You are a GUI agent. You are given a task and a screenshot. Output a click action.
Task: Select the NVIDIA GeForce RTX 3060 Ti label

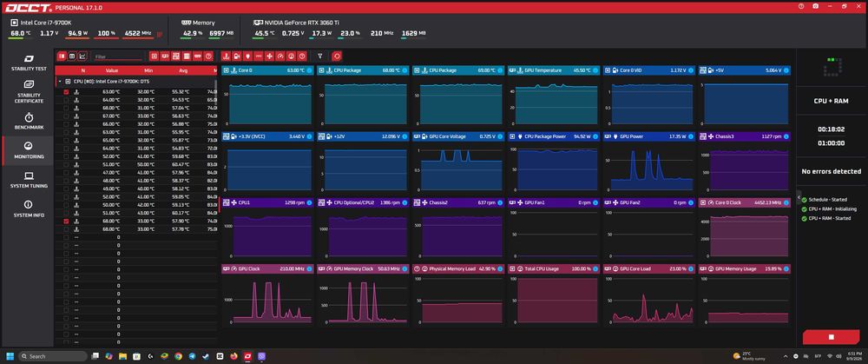[302, 23]
